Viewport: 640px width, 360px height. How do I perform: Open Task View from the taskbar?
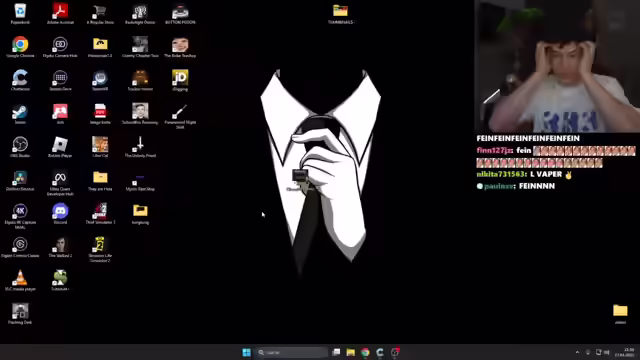[x=336, y=352]
